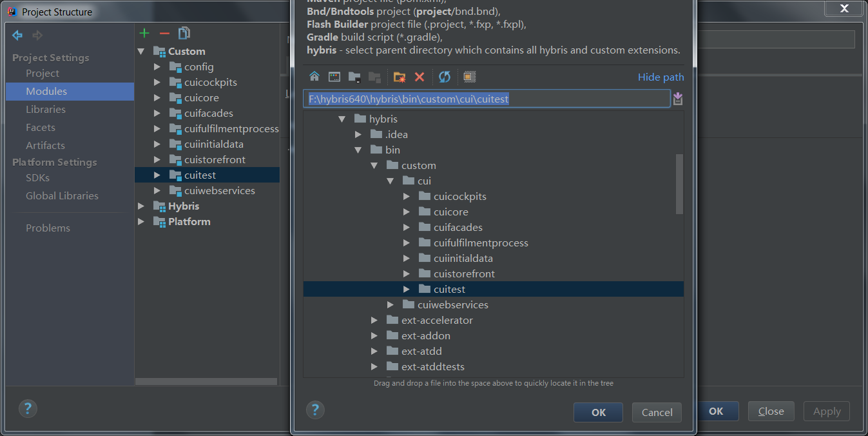Click the path history icon beside path field
Image resolution: width=868 pixels, height=436 pixels.
[678, 99]
